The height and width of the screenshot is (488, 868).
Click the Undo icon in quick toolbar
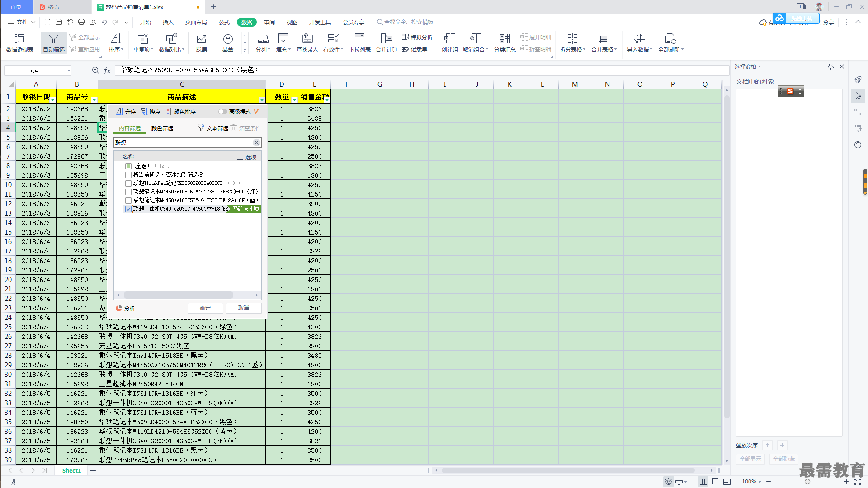tap(104, 22)
